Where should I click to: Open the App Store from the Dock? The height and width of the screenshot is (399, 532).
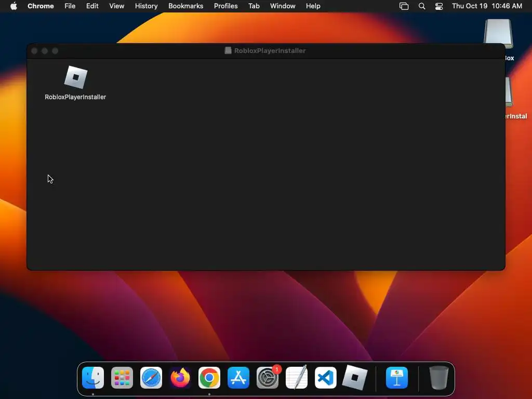coord(238,378)
